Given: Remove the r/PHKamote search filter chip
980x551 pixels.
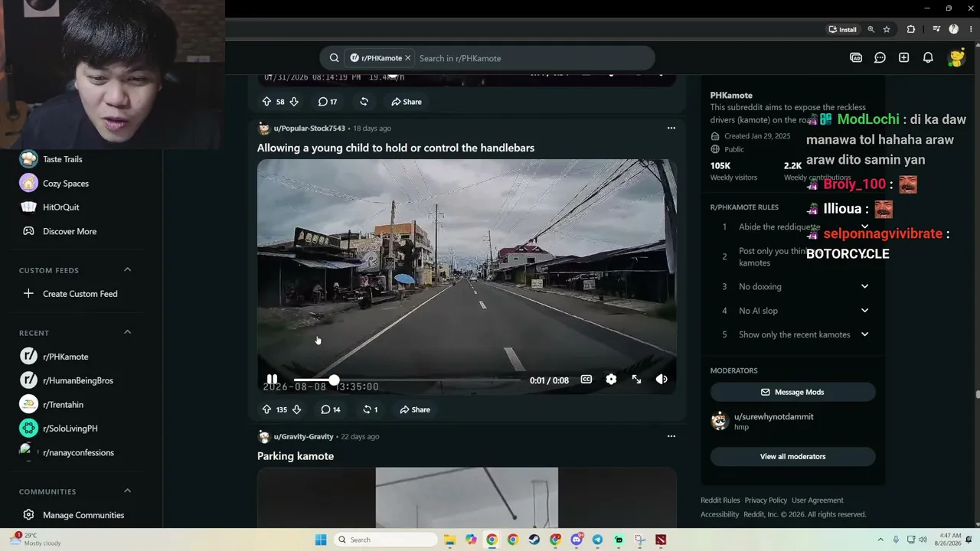Looking at the screenshot, I should point(407,58).
